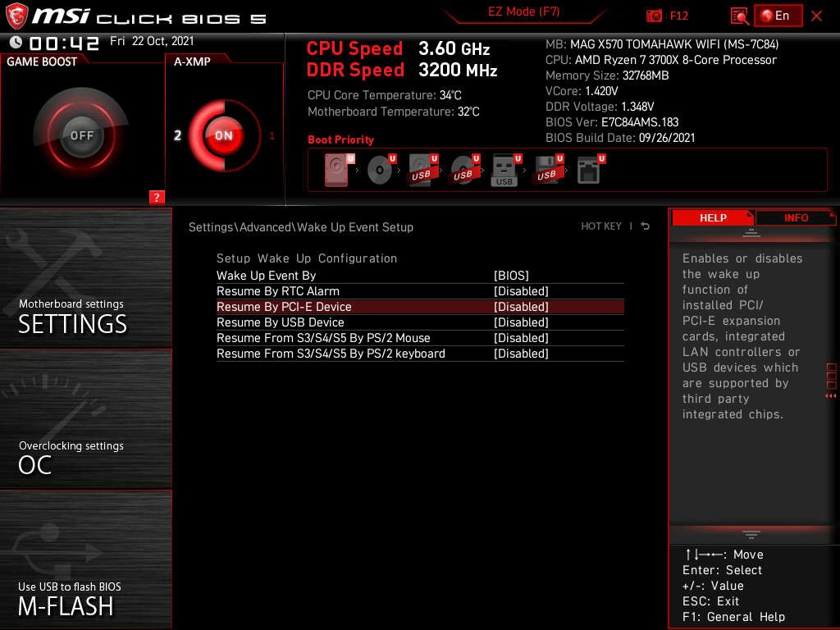Screen dimensions: 840x630
Task: Switch to the HELP tab
Action: [x=713, y=217]
